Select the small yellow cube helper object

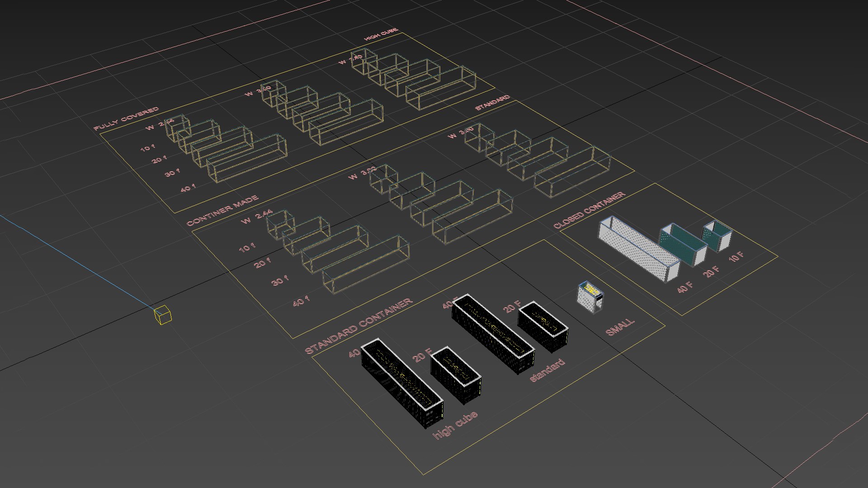(163, 315)
